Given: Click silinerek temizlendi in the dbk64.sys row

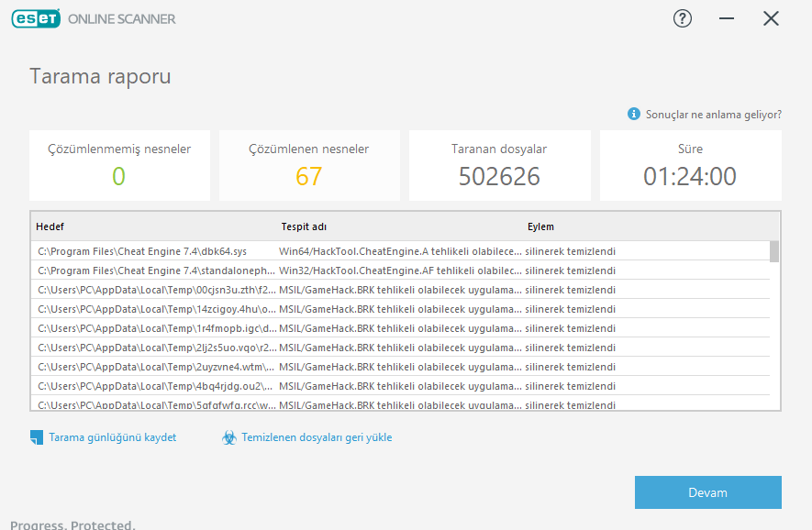Looking at the screenshot, I should [x=570, y=251].
